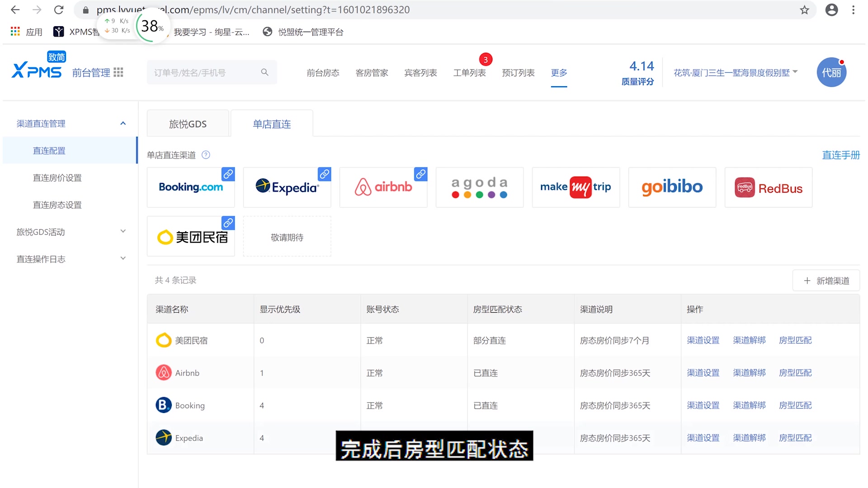Expand the 直连操作日志 sidebar section

click(123, 258)
